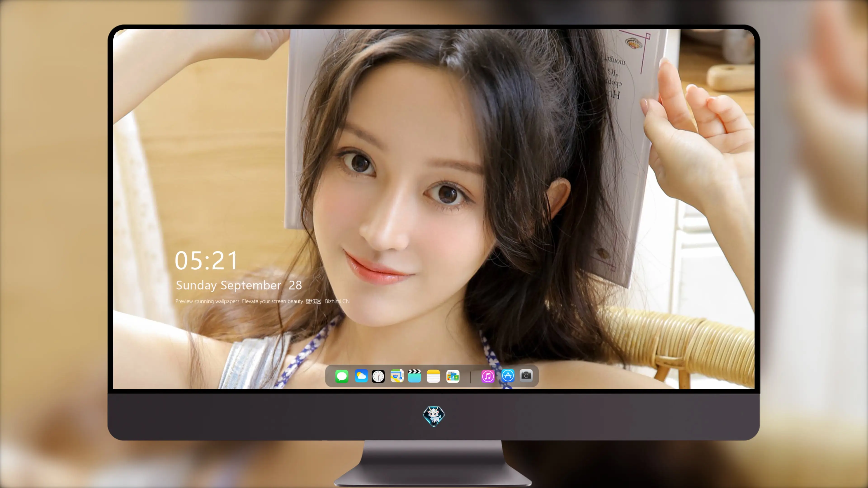Open the photo collage cards app icon

[x=453, y=376]
